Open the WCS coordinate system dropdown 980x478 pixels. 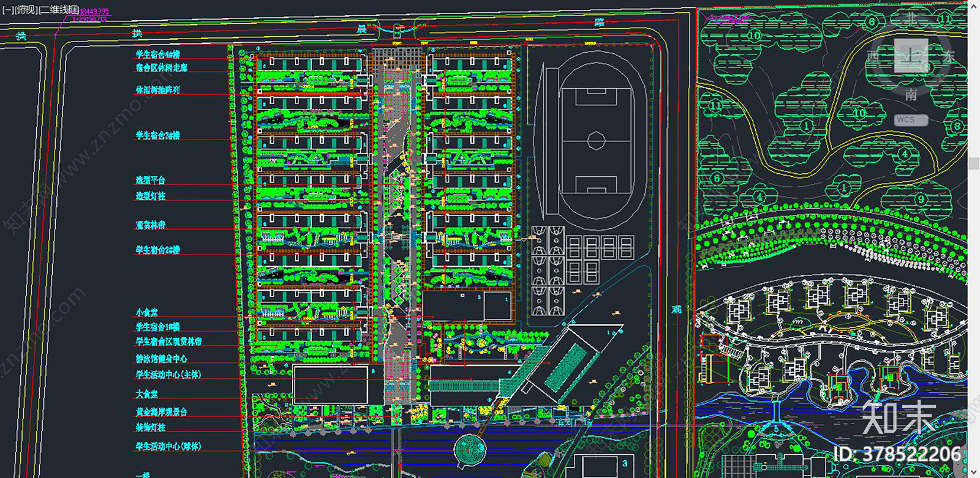(x=911, y=120)
